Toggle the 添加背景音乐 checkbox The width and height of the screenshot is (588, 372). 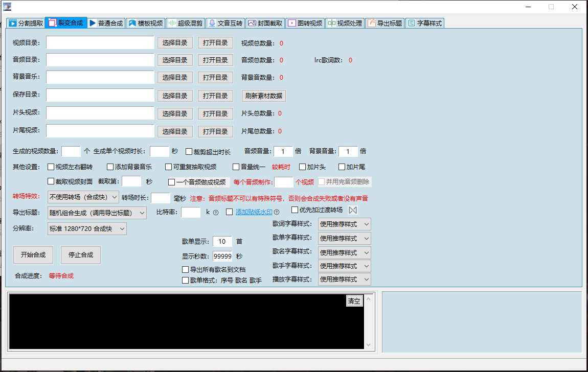click(110, 167)
